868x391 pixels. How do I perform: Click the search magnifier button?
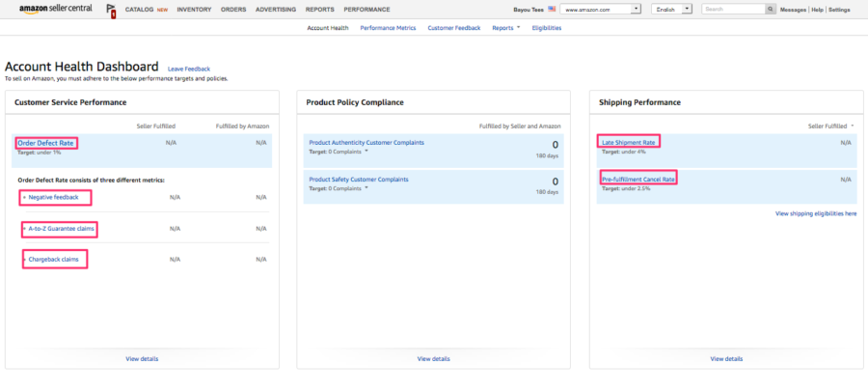coord(771,10)
